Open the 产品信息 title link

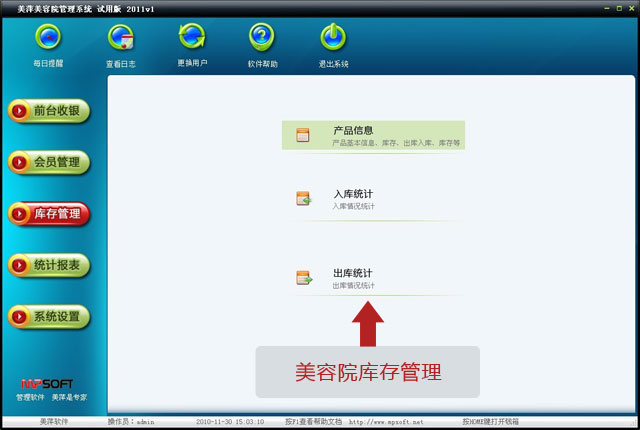click(x=353, y=130)
